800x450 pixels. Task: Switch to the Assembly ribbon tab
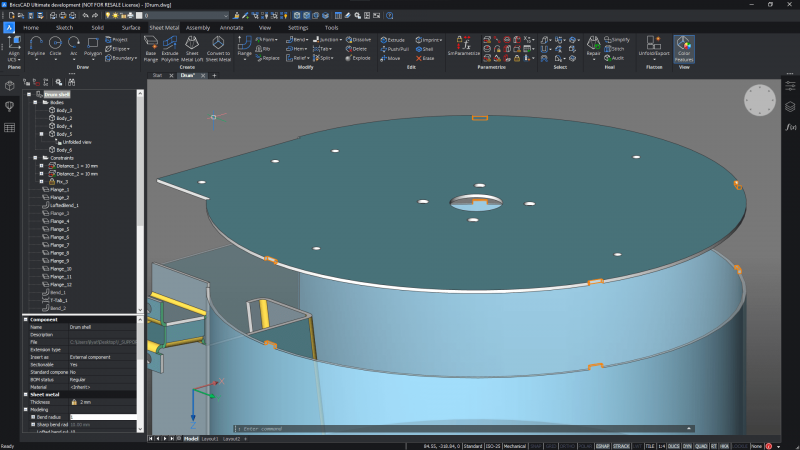pos(198,27)
